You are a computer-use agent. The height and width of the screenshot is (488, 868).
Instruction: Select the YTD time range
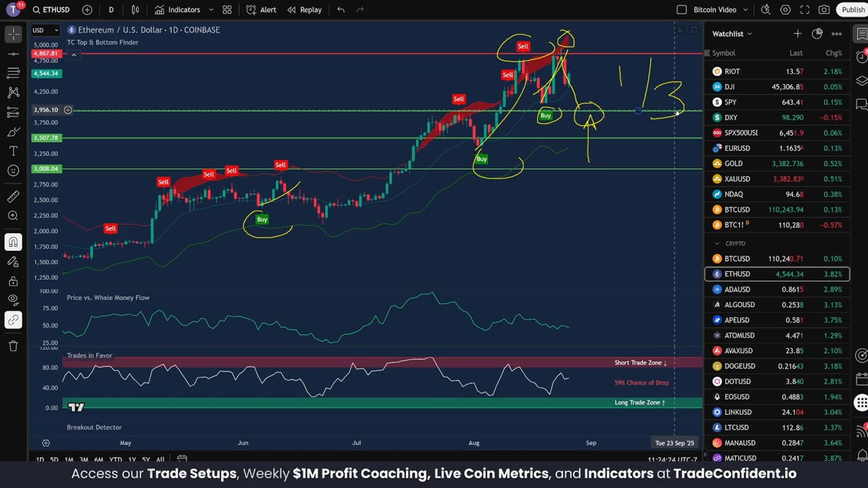pyautogui.click(x=115, y=460)
